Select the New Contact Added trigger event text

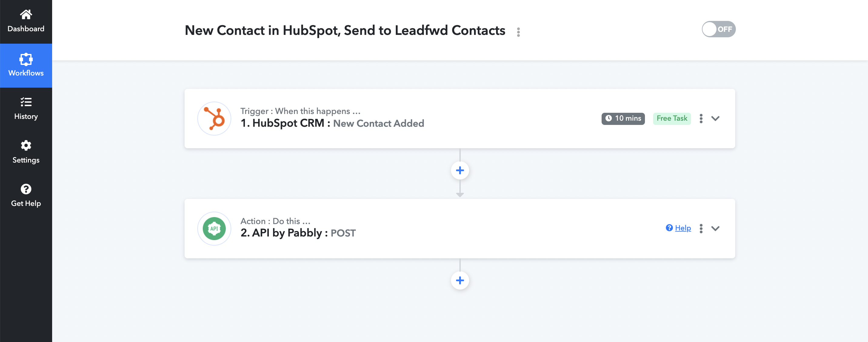click(x=379, y=123)
